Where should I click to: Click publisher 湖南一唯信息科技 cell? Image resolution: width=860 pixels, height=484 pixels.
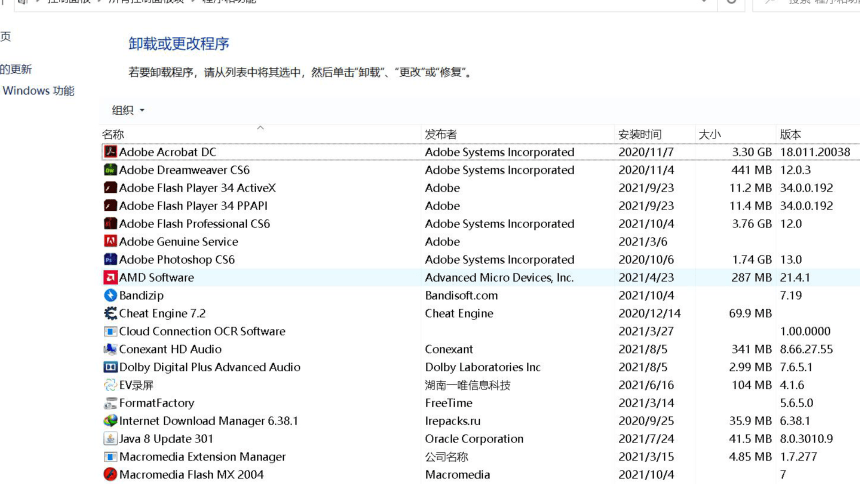(467, 385)
